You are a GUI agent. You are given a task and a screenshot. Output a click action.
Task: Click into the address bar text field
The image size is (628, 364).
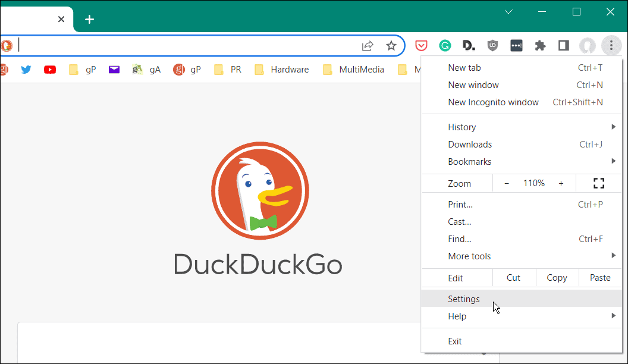189,46
